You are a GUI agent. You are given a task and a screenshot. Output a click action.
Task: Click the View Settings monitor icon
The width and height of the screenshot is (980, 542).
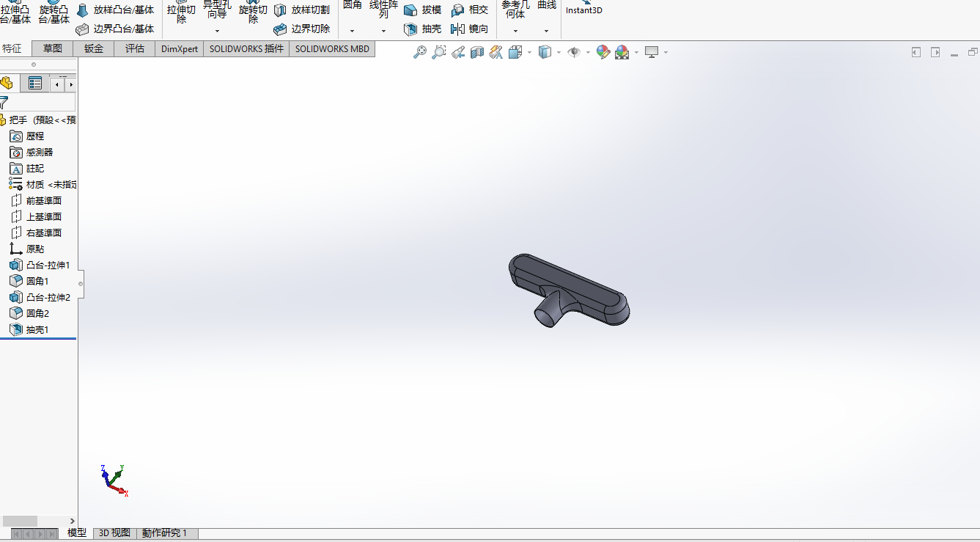652,52
